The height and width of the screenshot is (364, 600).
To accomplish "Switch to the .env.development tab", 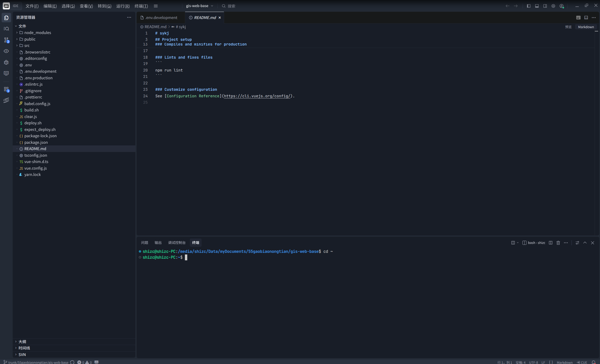I will click(x=161, y=18).
